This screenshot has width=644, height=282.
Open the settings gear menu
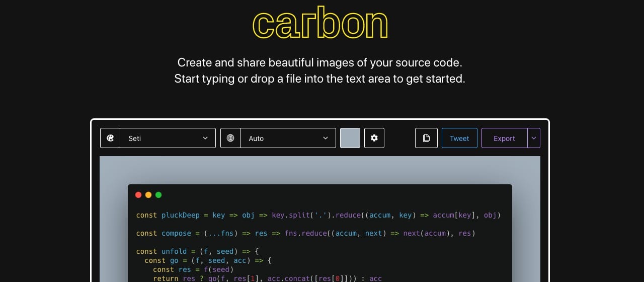tap(374, 138)
